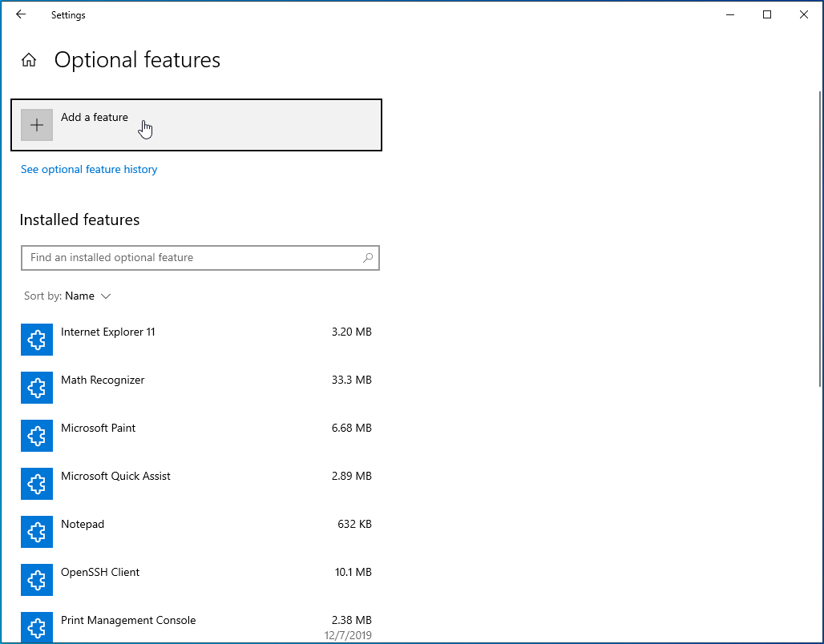Click the plus icon for Add a feature

coord(37,125)
